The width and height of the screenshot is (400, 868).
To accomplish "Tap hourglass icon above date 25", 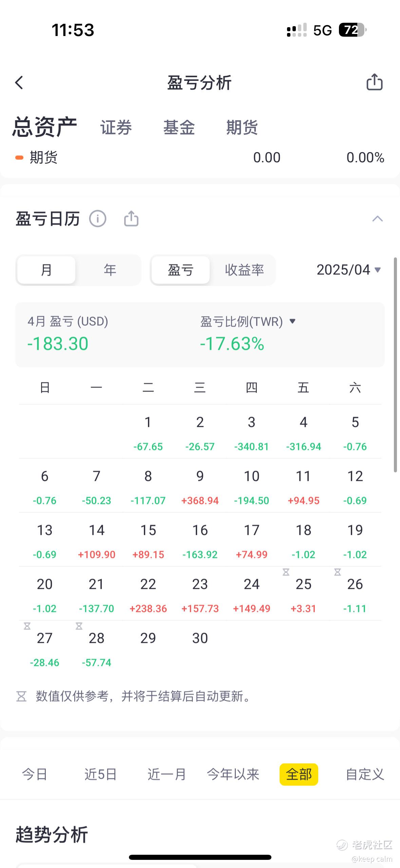I will 286,572.
